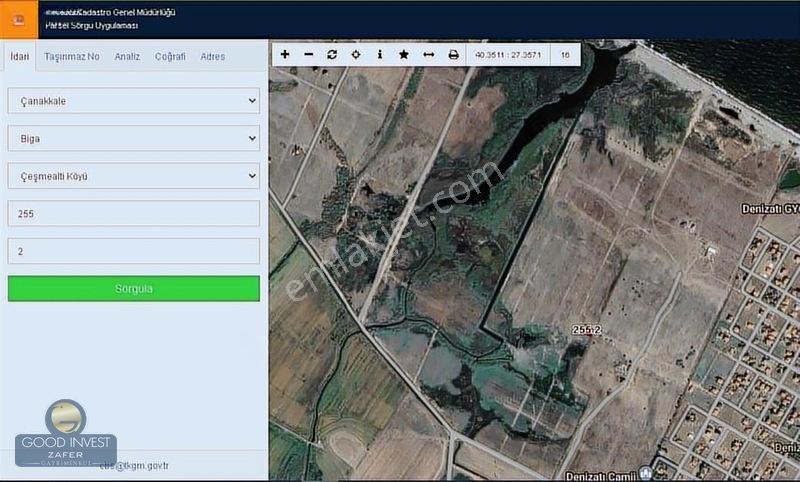Expand the Biga district dropdown
The width and height of the screenshot is (800, 482).
click(134, 139)
